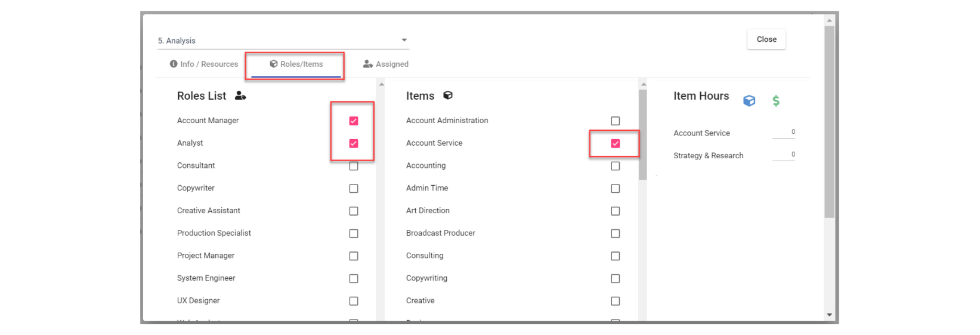The width and height of the screenshot is (980, 335).
Task: Click the cube icon beside Items heading
Action: point(448,96)
